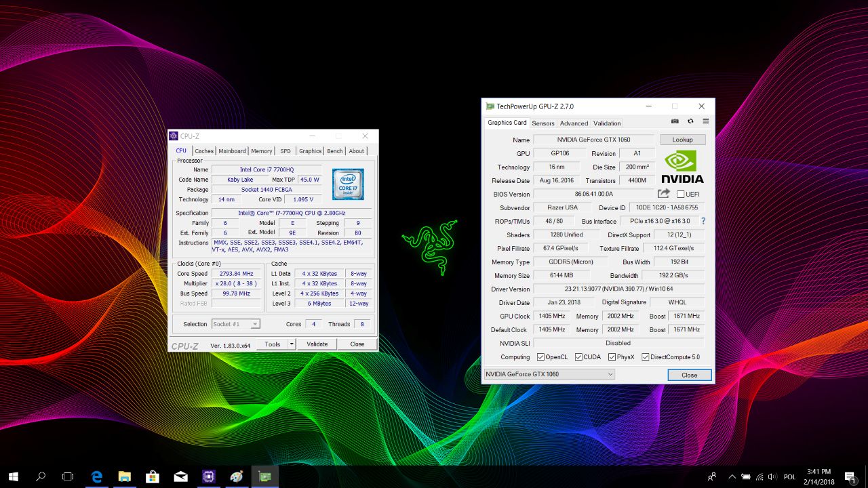
Task: Open the Tools dropdown arrow in CPU-Z
Action: [x=292, y=344]
